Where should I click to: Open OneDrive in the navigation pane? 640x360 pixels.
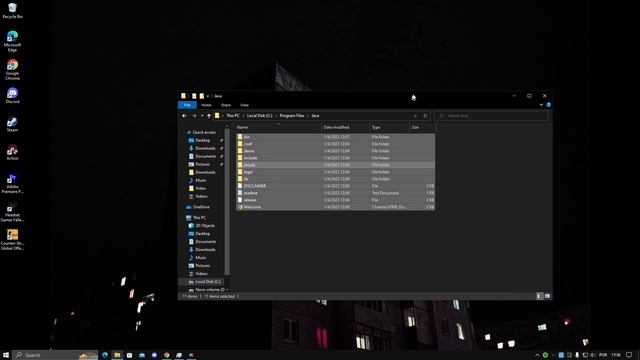201,207
